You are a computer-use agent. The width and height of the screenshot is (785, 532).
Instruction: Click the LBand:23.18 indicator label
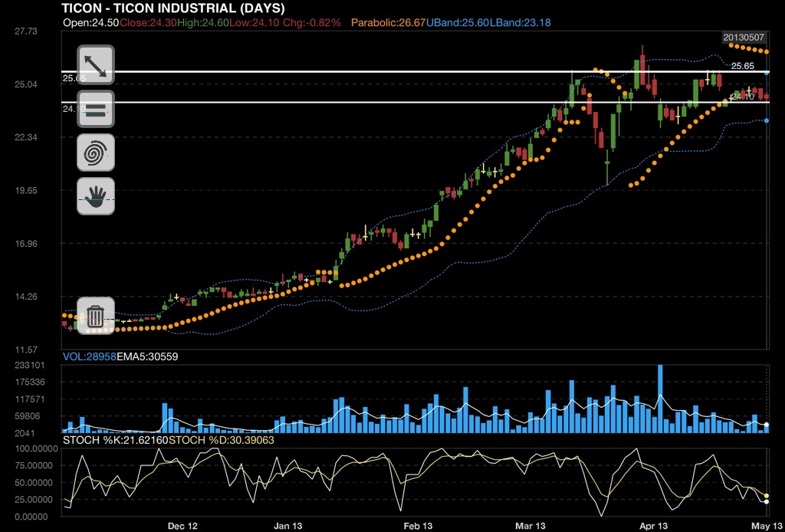(521, 22)
